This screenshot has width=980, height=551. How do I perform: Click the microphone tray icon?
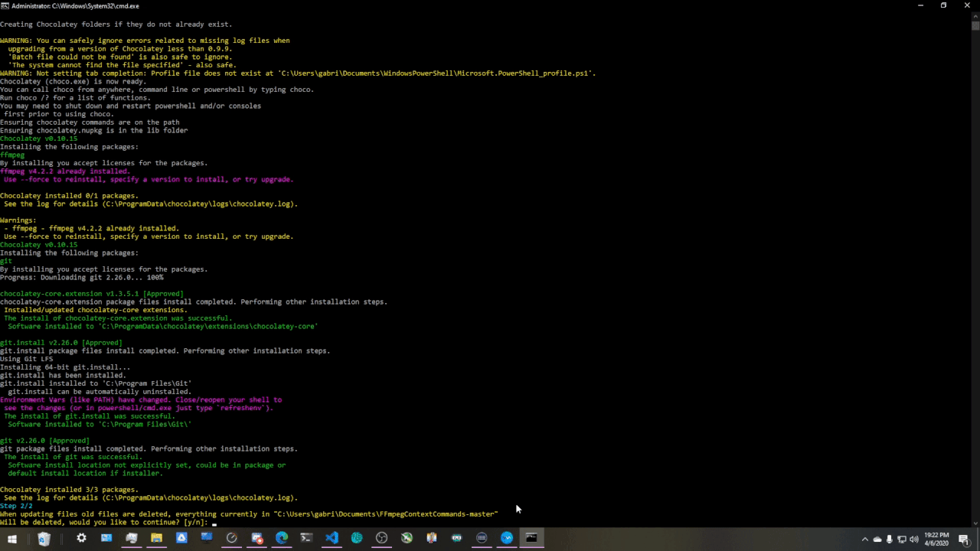pos(890,539)
